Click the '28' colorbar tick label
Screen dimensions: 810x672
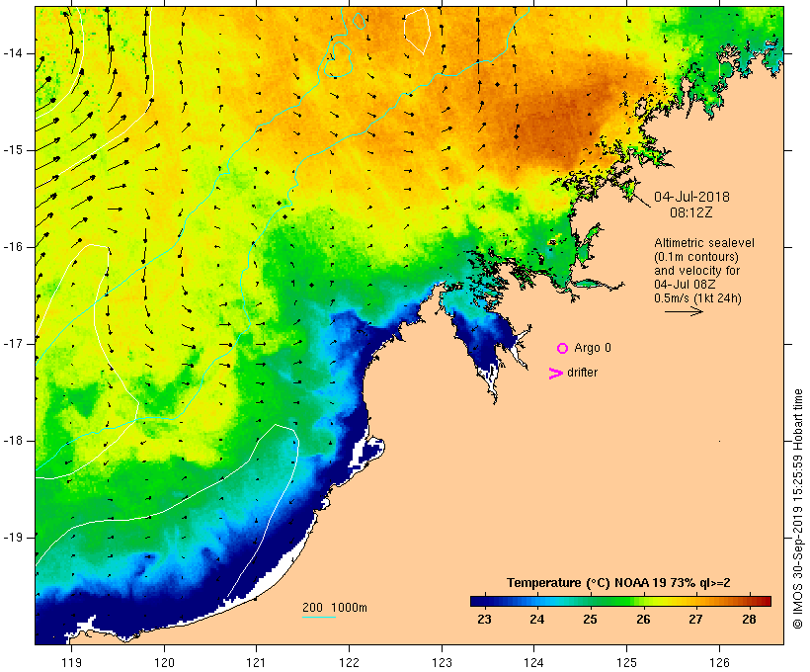point(749,620)
